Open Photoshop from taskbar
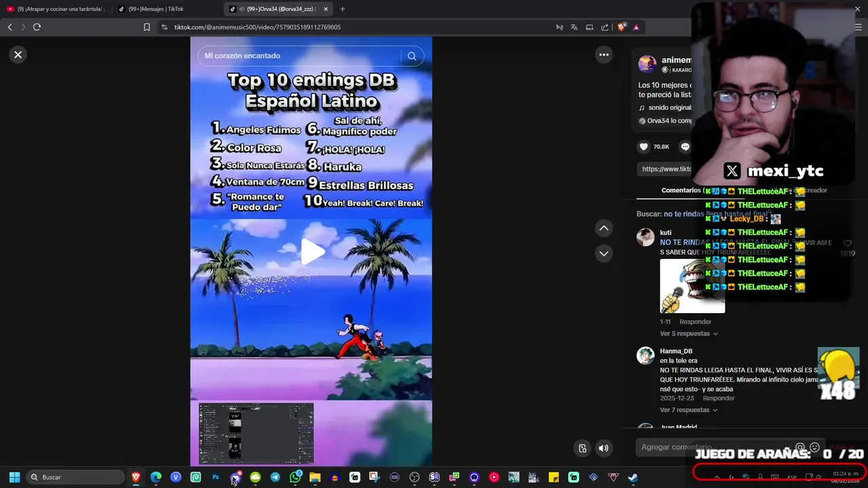This screenshot has width=868, height=488. click(x=216, y=477)
